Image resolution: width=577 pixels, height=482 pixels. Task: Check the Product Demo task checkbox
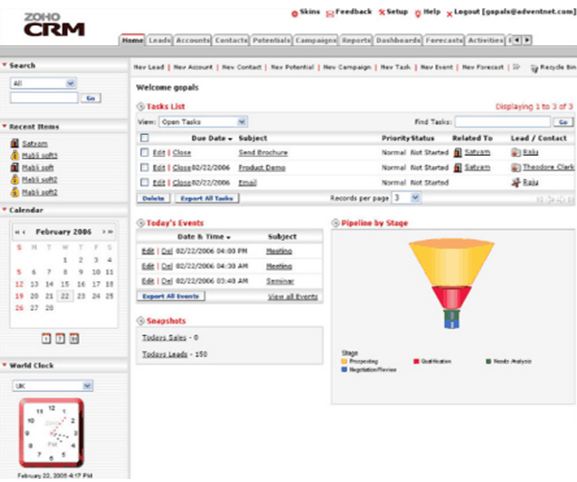click(x=145, y=167)
